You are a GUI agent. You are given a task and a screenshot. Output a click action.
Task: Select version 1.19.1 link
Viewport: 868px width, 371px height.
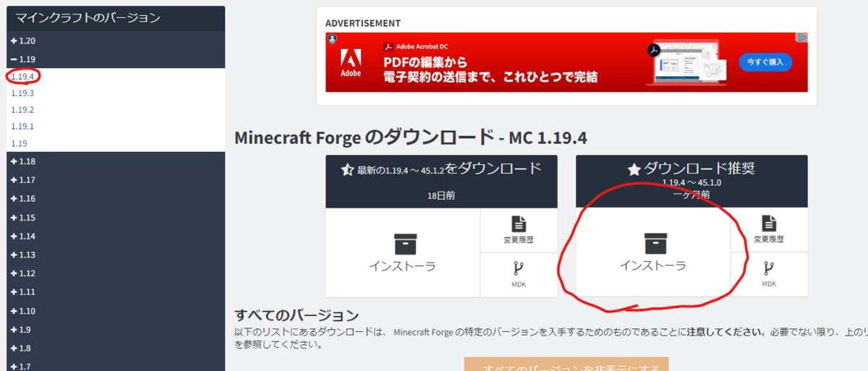[x=22, y=127]
